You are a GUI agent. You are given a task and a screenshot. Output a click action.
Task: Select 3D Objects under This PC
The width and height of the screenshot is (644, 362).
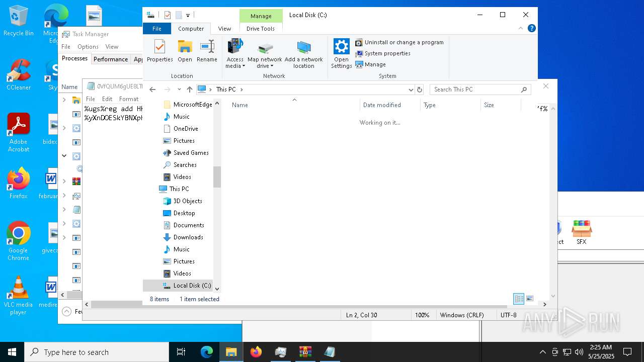(183, 201)
